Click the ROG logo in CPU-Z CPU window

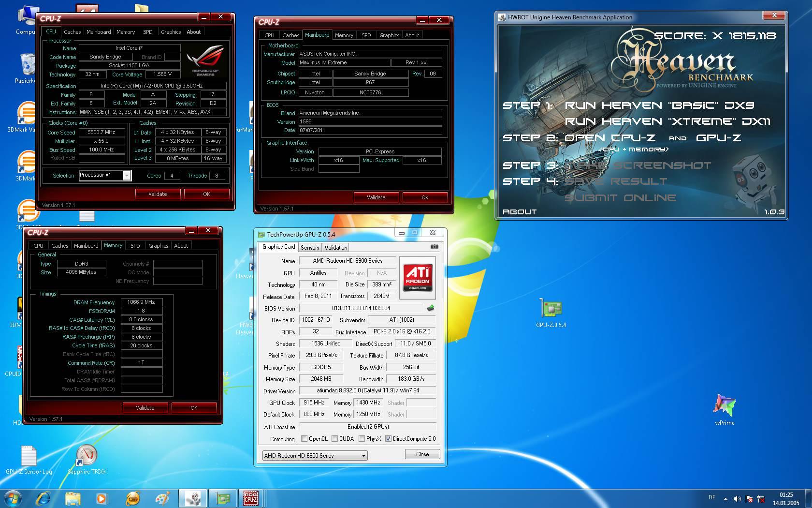[x=205, y=60]
